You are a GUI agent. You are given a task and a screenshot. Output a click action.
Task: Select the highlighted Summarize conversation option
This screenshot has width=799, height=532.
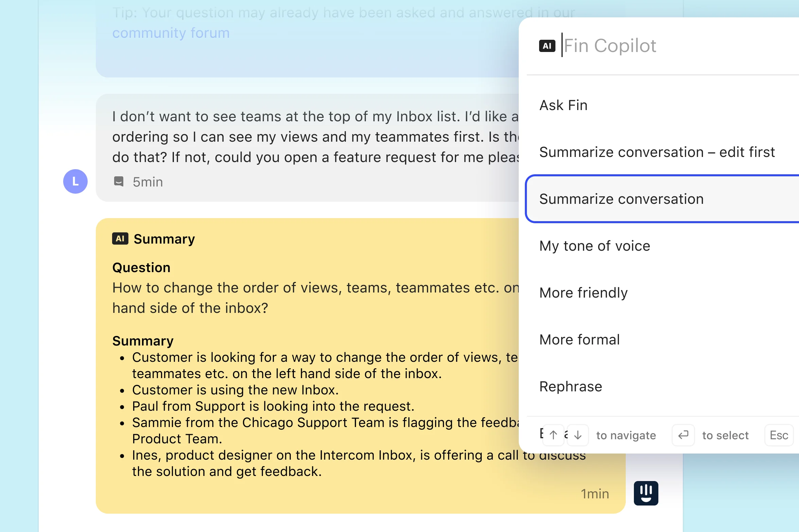click(662, 199)
